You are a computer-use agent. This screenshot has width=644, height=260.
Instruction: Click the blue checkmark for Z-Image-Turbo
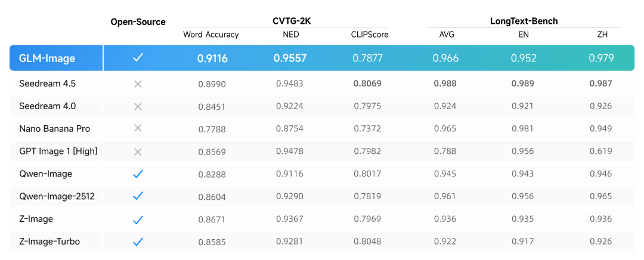point(138,242)
